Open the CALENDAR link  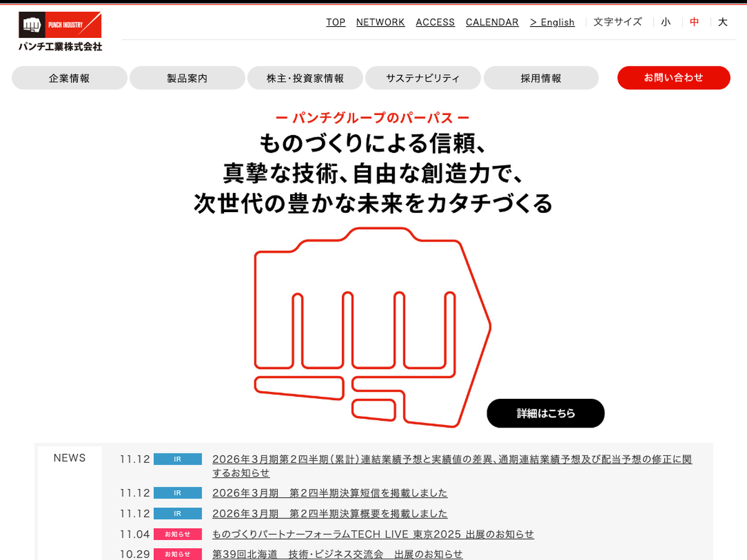pos(492,22)
